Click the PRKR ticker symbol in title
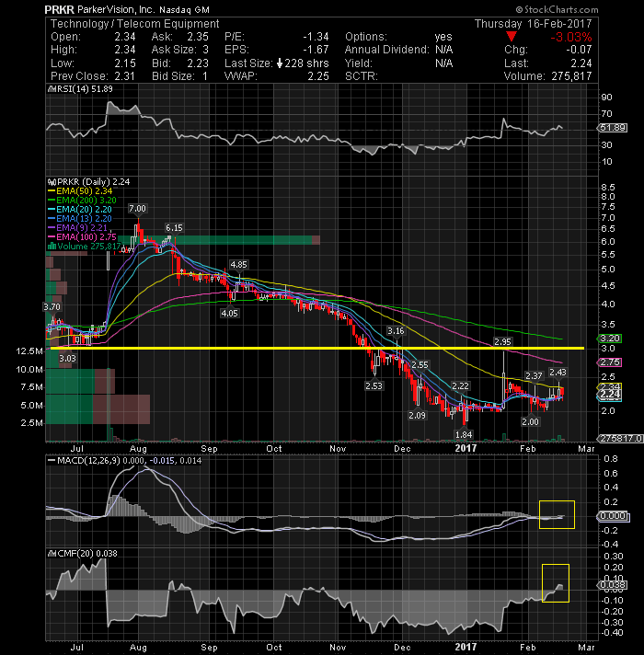The image size is (644, 655). point(59,9)
